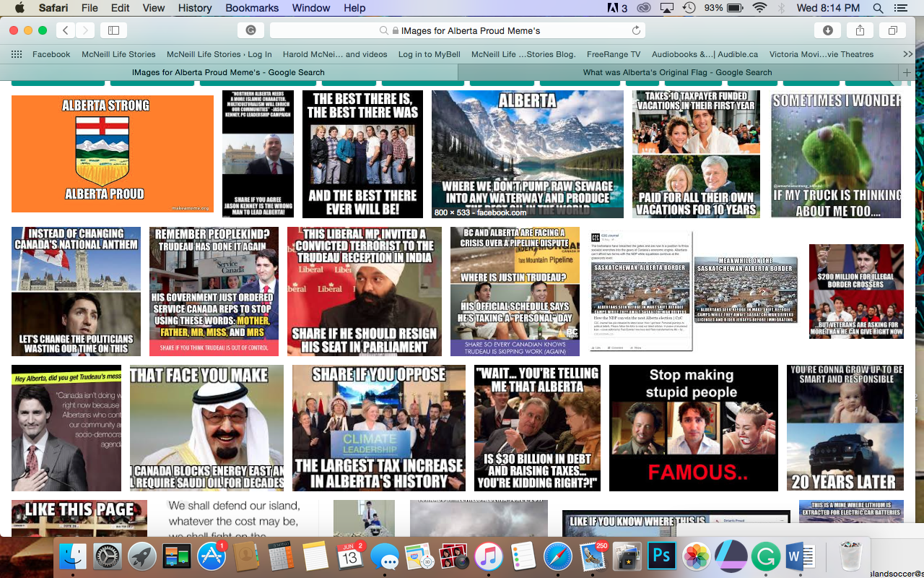Open the Window menu
This screenshot has width=924, height=578.
pyautogui.click(x=312, y=8)
